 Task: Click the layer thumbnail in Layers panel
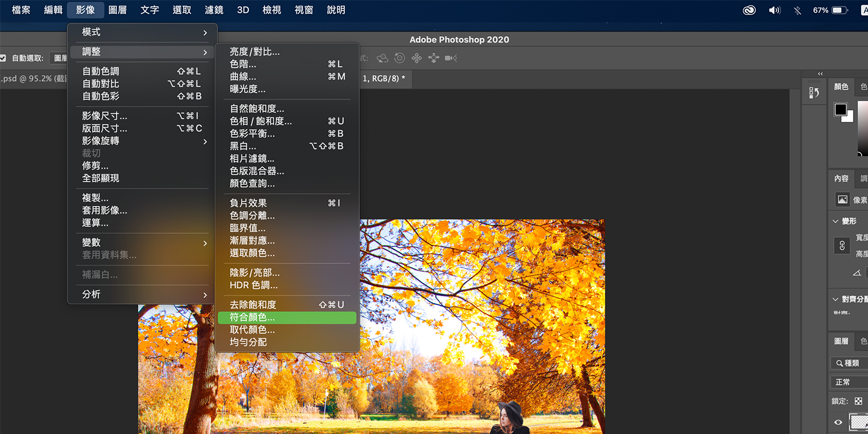(859, 422)
